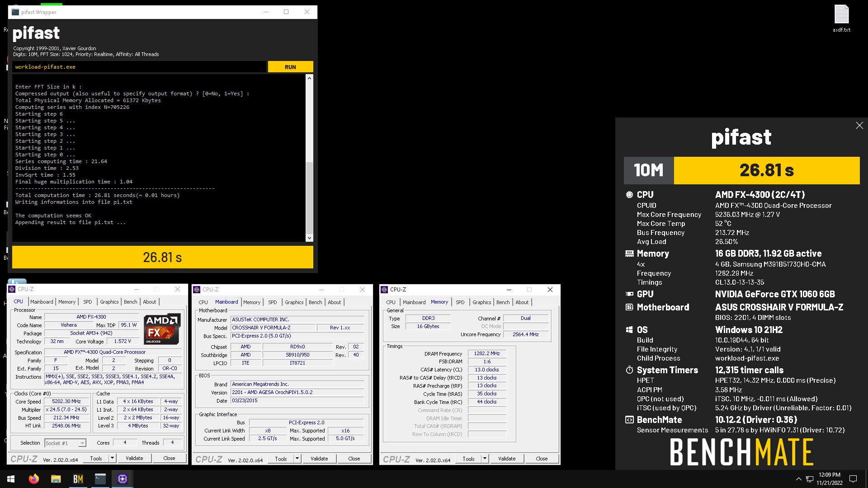Viewport: 868px width, 488px height.
Task: Click the DRAM Frequency 1282.2 MHz field
Action: (487, 353)
